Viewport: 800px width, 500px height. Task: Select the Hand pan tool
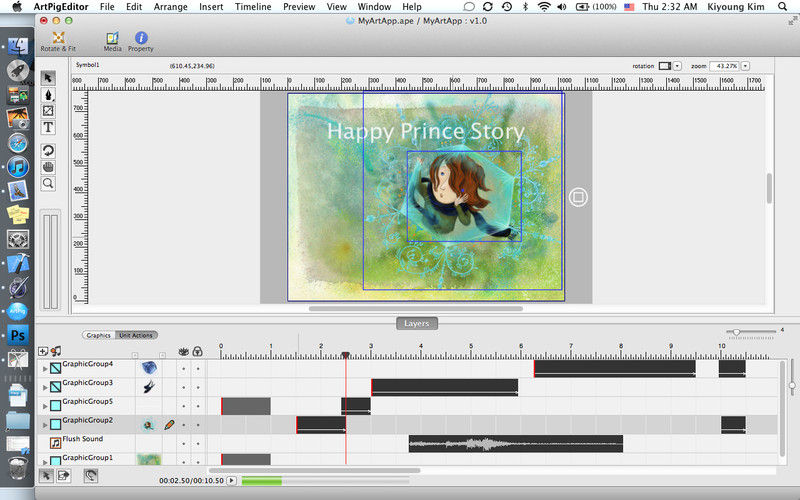tap(48, 167)
